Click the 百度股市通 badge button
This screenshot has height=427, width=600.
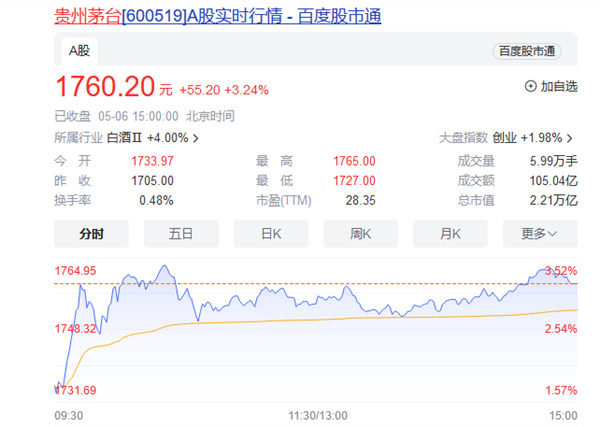click(527, 51)
